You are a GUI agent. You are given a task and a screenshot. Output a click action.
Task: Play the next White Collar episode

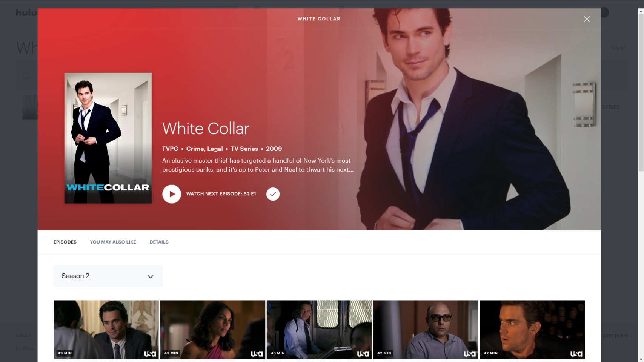tap(172, 194)
